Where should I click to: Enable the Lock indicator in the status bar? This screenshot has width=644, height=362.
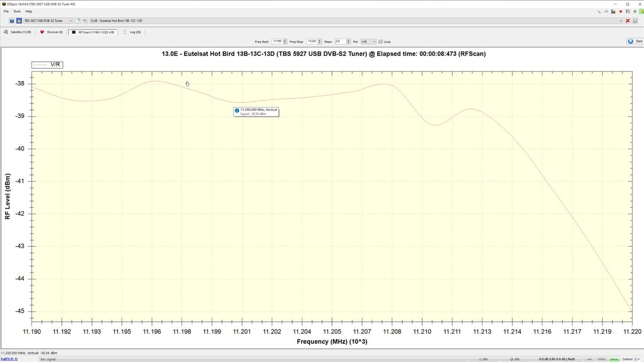pos(589,359)
